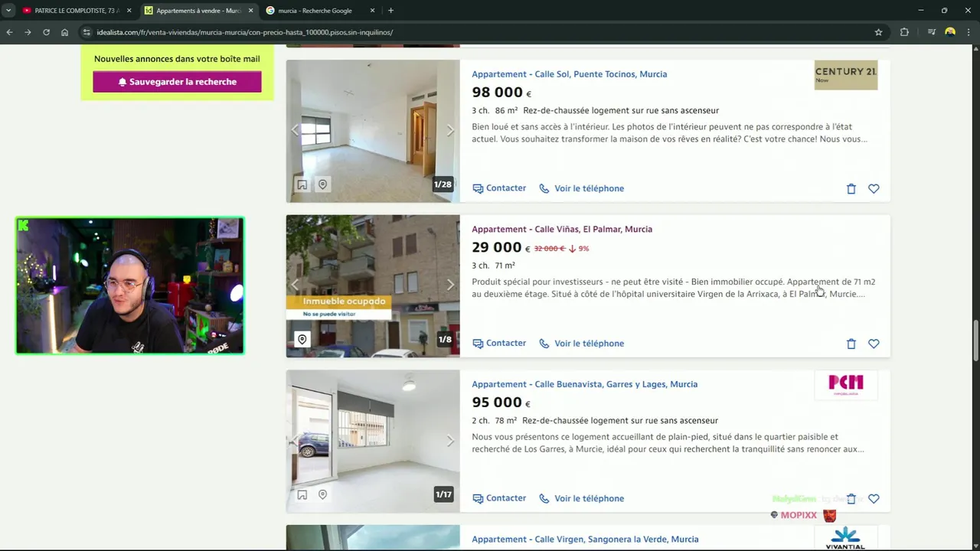The height and width of the screenshot is (551, 980).
Task: Close the murcia Recherche Google tab
Action: point(372,11)
